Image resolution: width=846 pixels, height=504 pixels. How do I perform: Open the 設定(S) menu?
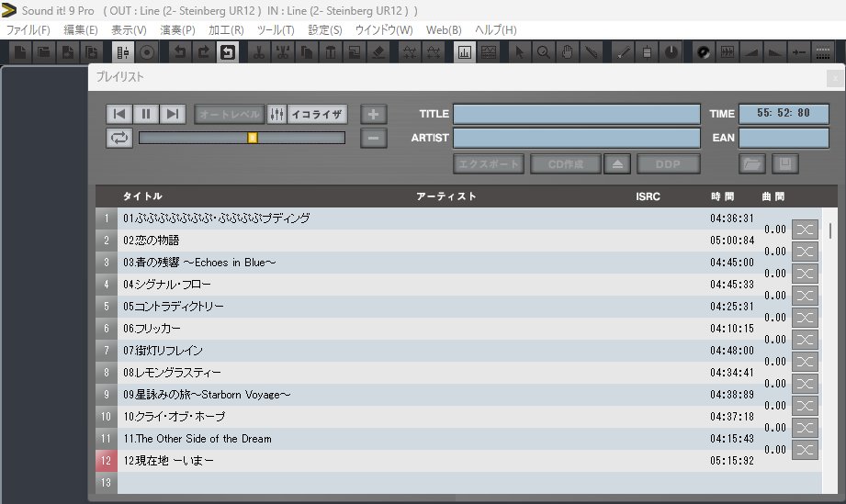[x=325, y=30]
